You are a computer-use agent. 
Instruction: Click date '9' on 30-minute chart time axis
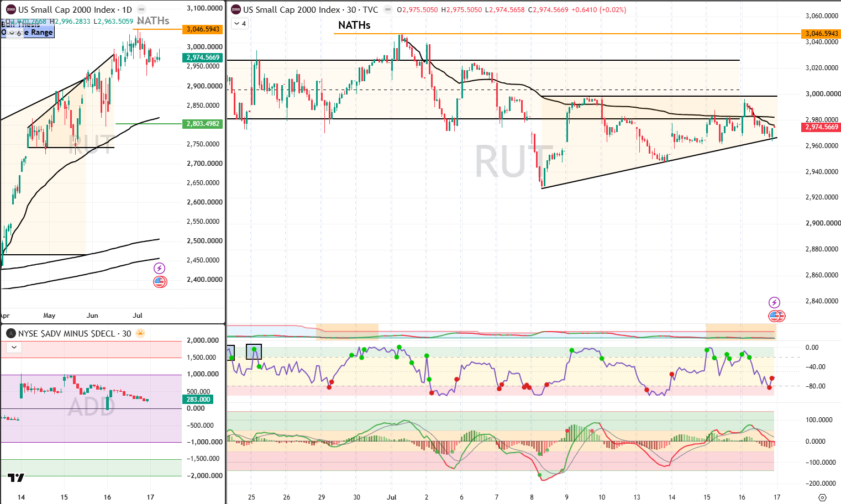566,497
